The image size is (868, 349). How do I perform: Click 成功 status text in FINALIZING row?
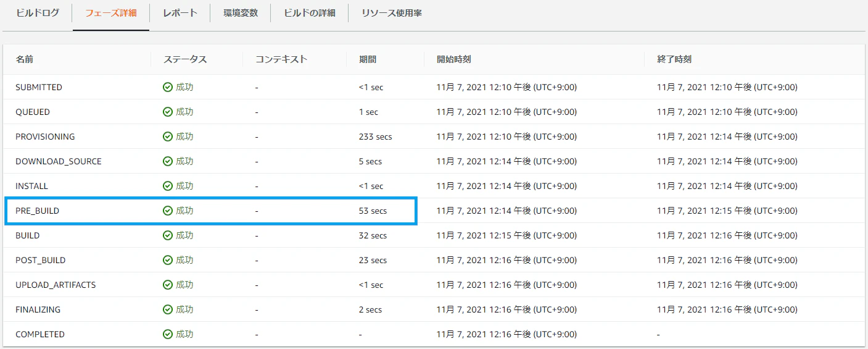184,309
